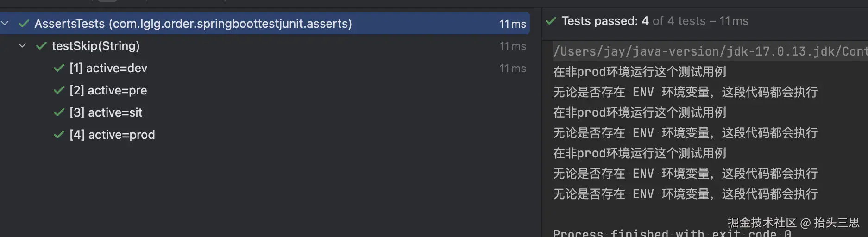The height and width of the screenshot is (237, 868).
Task: Collapse the testSkip(String) node chevron
Action: [22, 45]
